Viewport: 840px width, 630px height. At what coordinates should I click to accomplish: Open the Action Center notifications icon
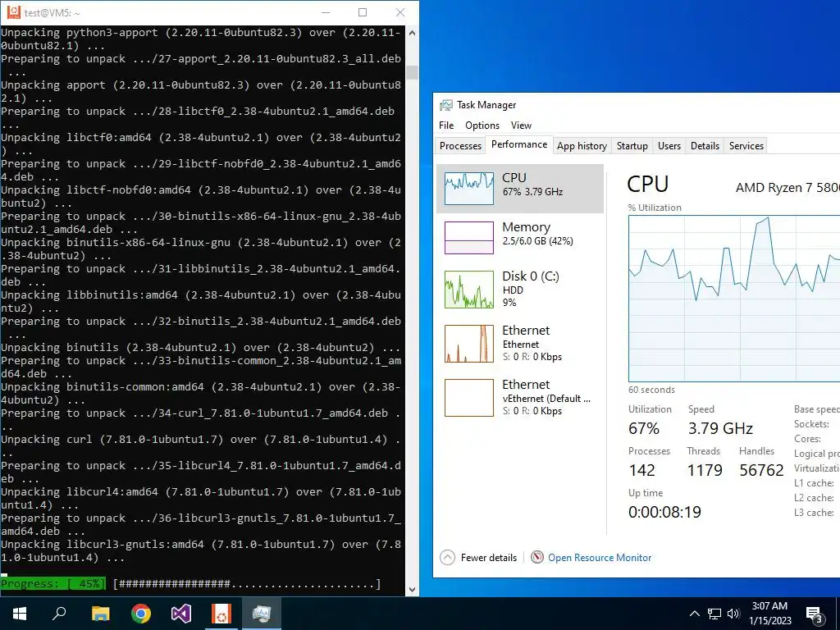click(815, 614)
